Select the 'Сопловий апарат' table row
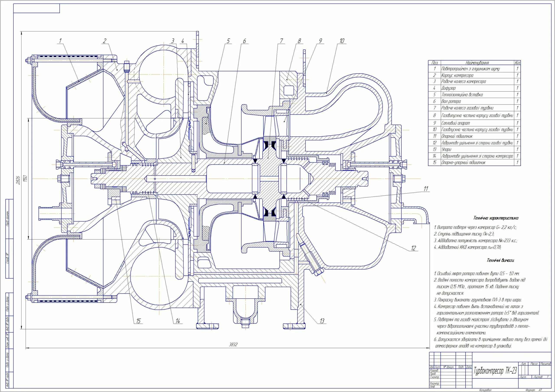555x392 pixels. (455, 123)
